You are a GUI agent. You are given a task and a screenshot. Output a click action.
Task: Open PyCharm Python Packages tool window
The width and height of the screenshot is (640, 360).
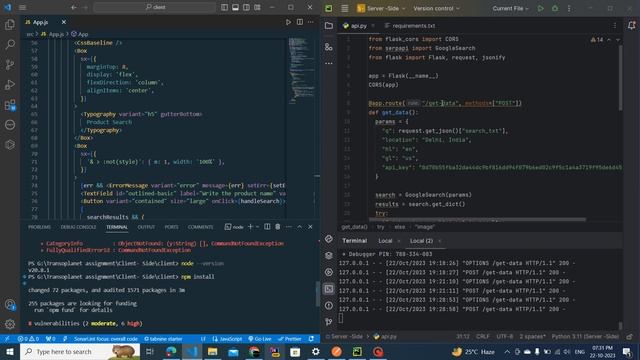tap(329, 256)
